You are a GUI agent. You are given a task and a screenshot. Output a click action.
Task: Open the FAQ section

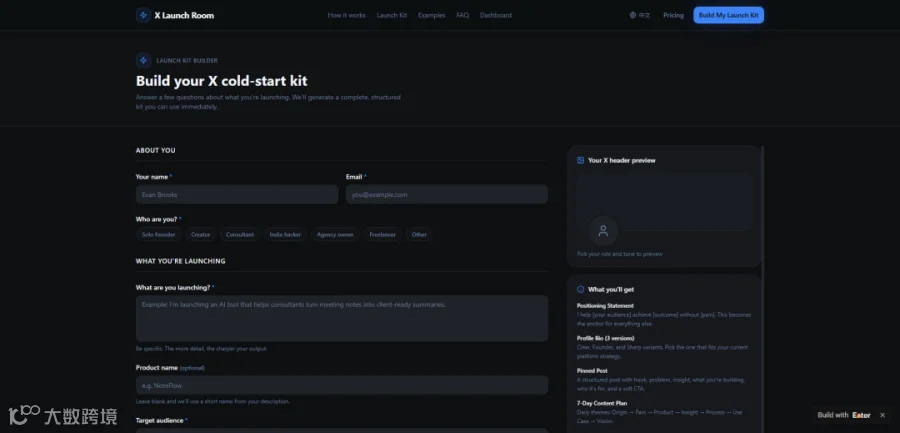[463, 16]
